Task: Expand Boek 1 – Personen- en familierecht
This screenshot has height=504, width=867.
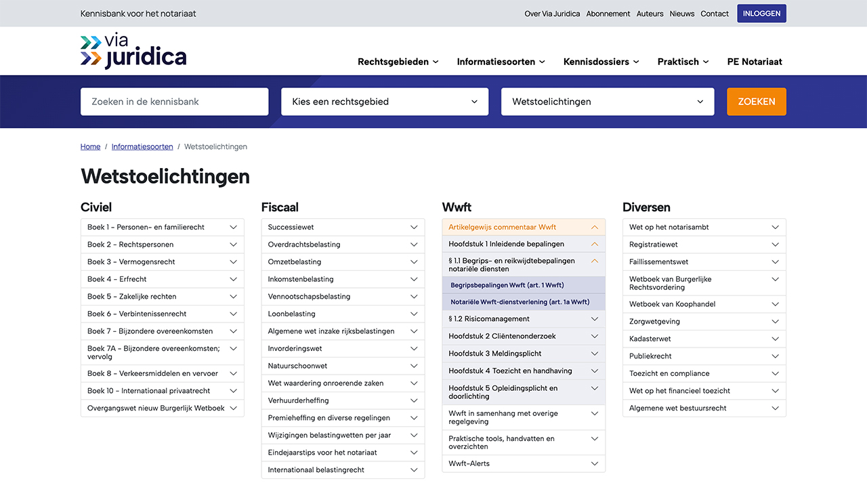Action: (x=163, y=227)
